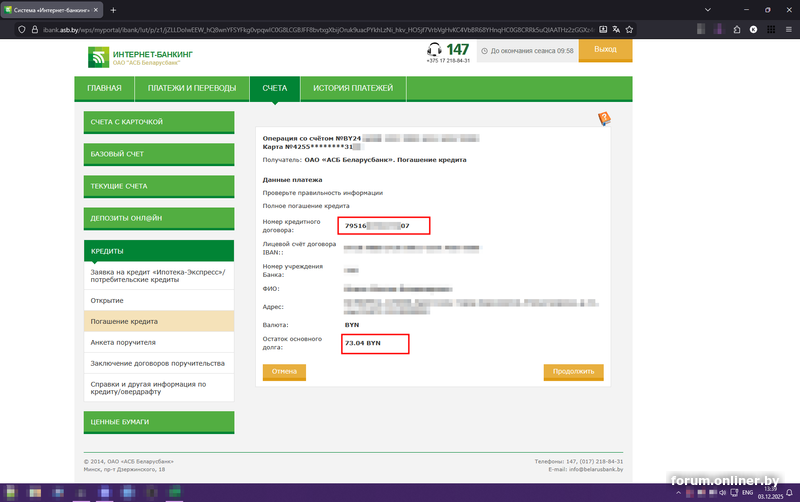Screen dimensions: 800x502
Task: Switch the ENG input language
Action: coord(747,493)
